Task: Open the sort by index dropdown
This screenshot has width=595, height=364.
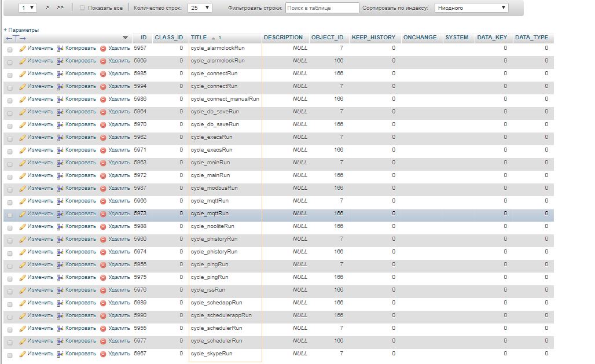Action: click(471, 8)
